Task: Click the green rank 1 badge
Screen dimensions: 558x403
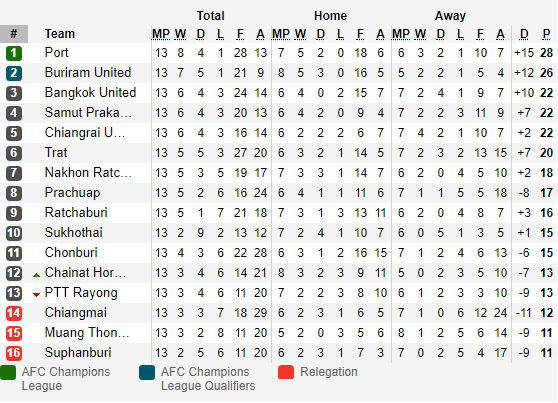Action: coord(14,53)
